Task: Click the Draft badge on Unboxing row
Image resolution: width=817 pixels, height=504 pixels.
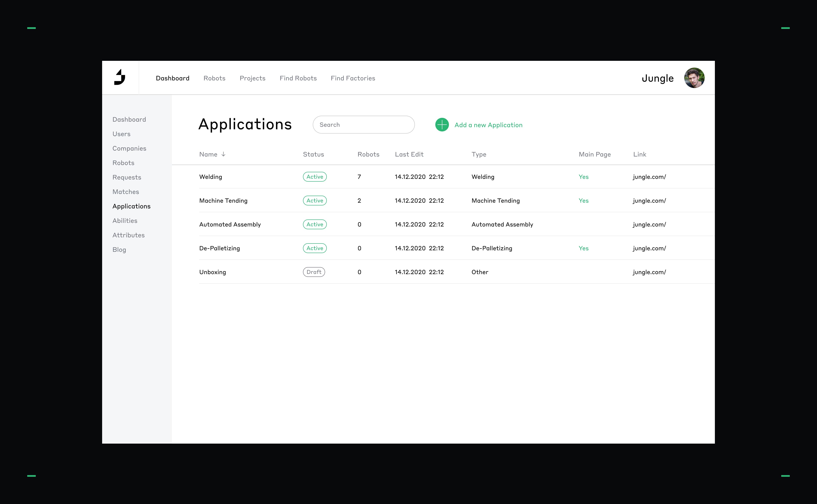Action: click(x=314, y=272)
